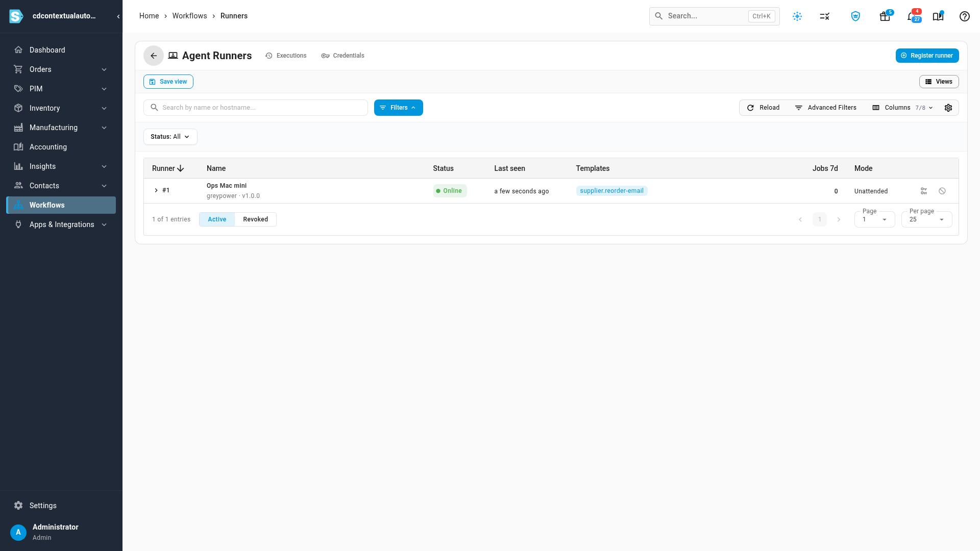Open the Status: All filter dropdown

pos(170,137)
